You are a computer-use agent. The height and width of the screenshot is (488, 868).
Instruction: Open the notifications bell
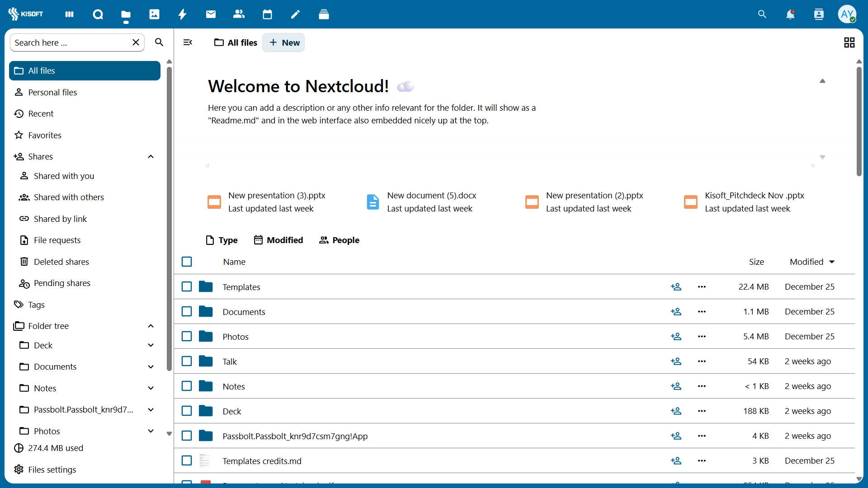coord(790,14)
